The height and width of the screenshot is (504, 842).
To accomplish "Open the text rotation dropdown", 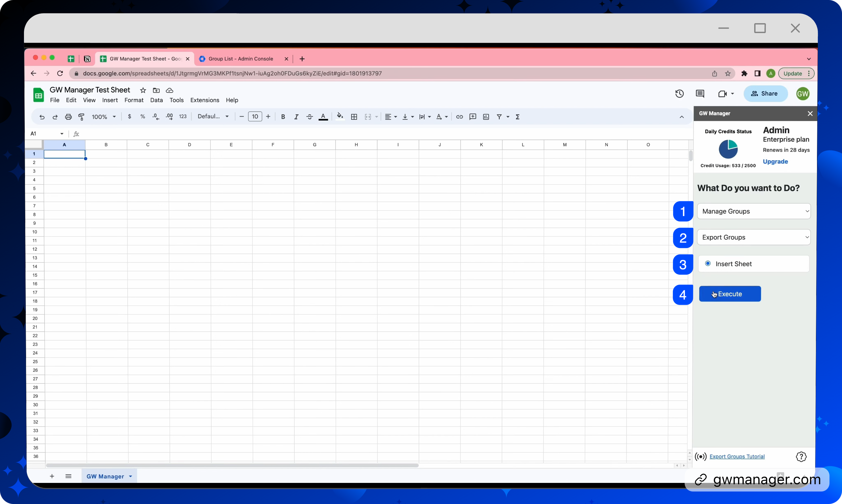I will pos(442,117).
